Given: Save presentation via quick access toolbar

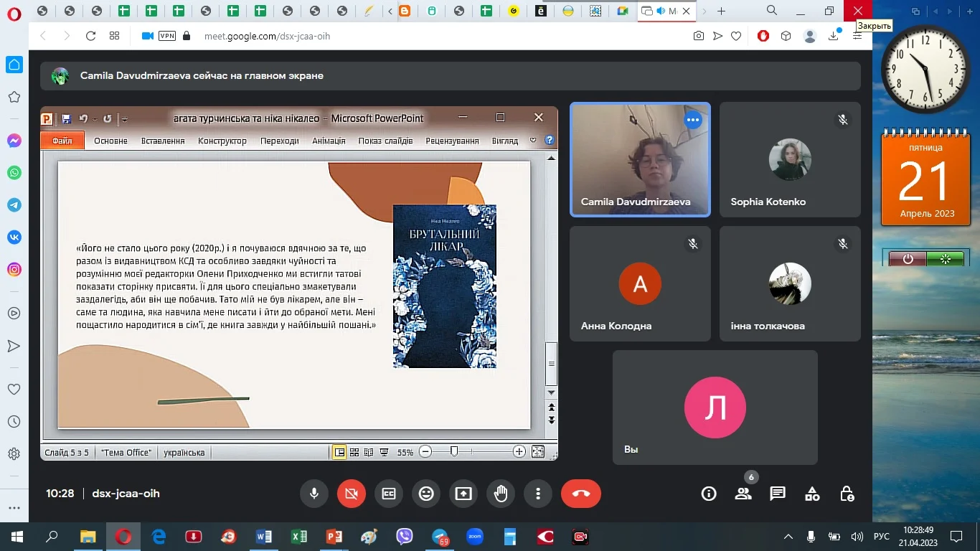Looking at the screenshot, I should (66, 119).
